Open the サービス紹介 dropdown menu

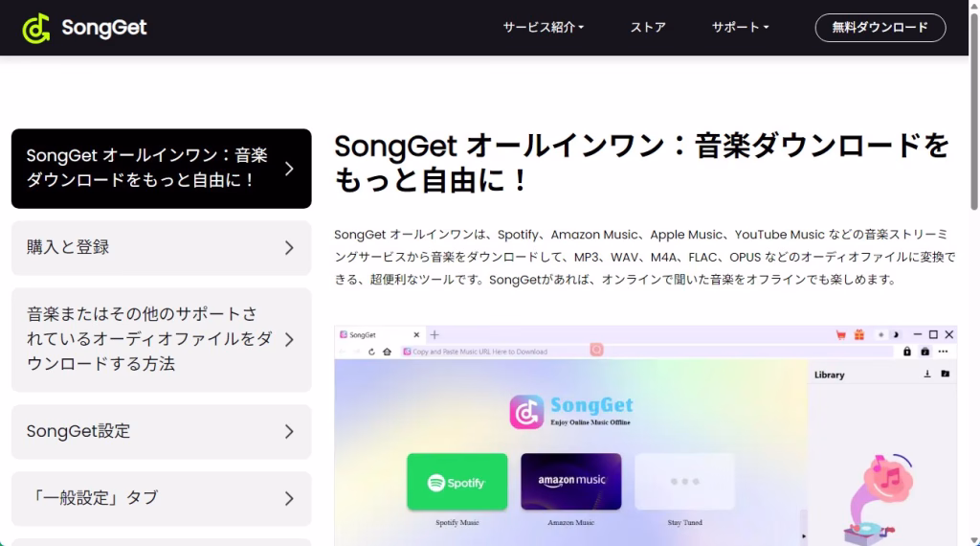tap(544, 28)
